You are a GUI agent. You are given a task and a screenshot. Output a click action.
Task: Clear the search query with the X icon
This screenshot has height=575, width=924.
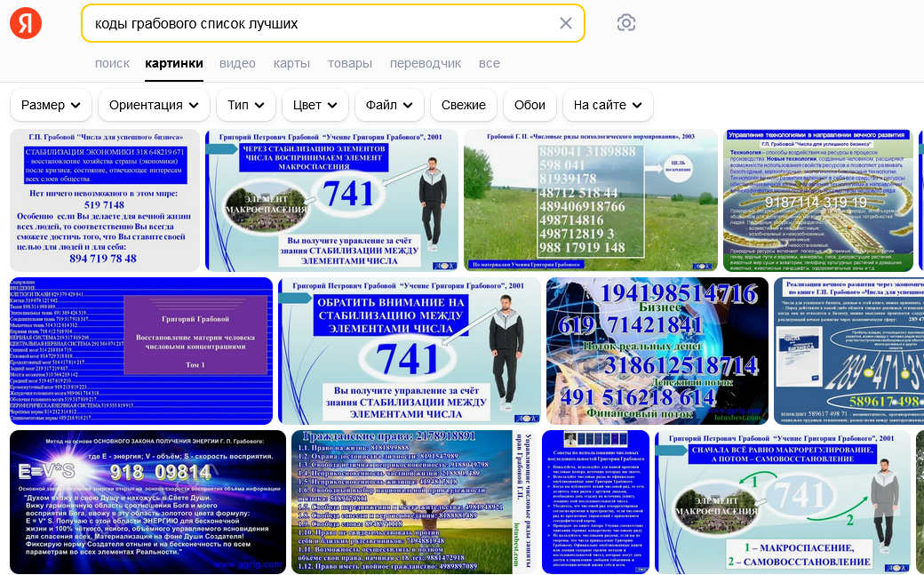[x=565, y=23]
